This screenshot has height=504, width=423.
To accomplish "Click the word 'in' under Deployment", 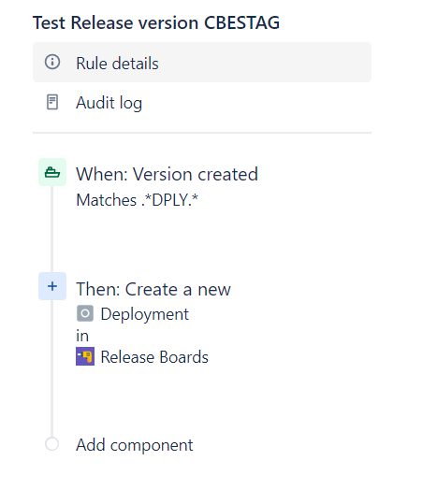I will click(x=82, y=336).
